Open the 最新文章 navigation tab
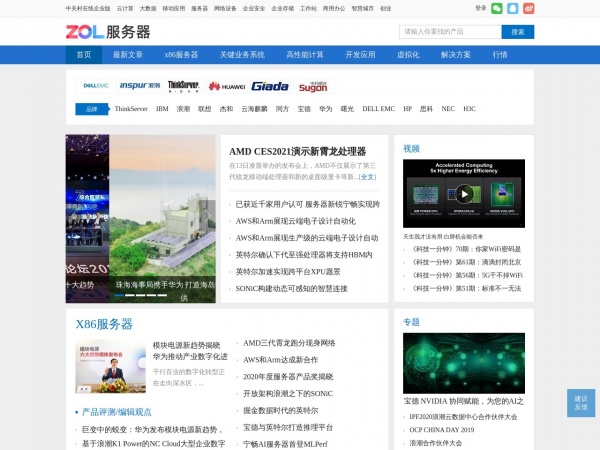 (x=128, y=55)
